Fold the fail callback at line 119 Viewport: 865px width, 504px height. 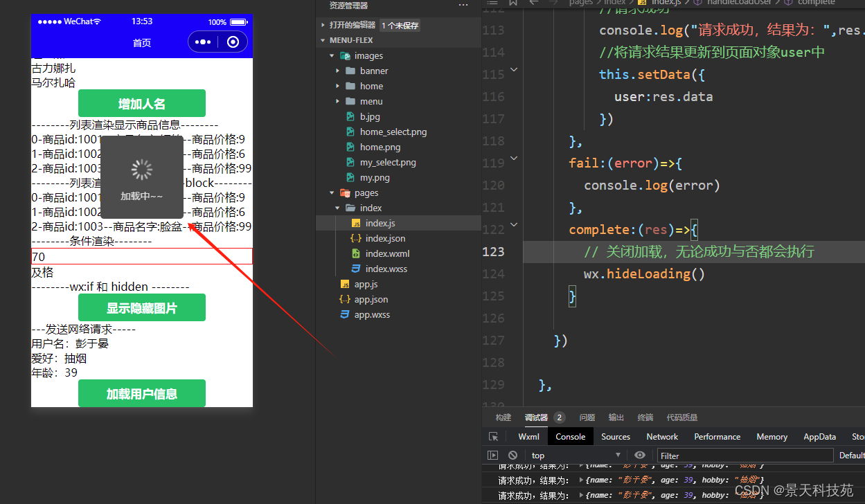point(513,158)
